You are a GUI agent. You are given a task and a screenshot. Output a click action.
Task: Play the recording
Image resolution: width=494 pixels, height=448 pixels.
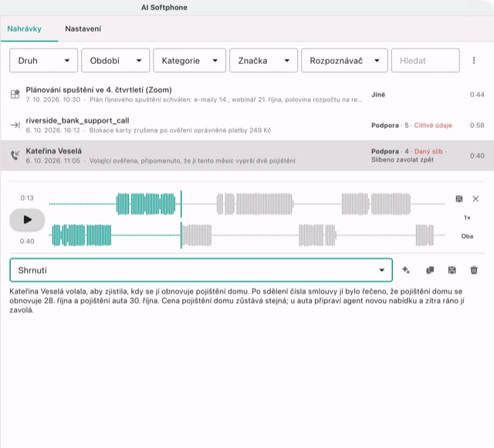pos(28,220)
